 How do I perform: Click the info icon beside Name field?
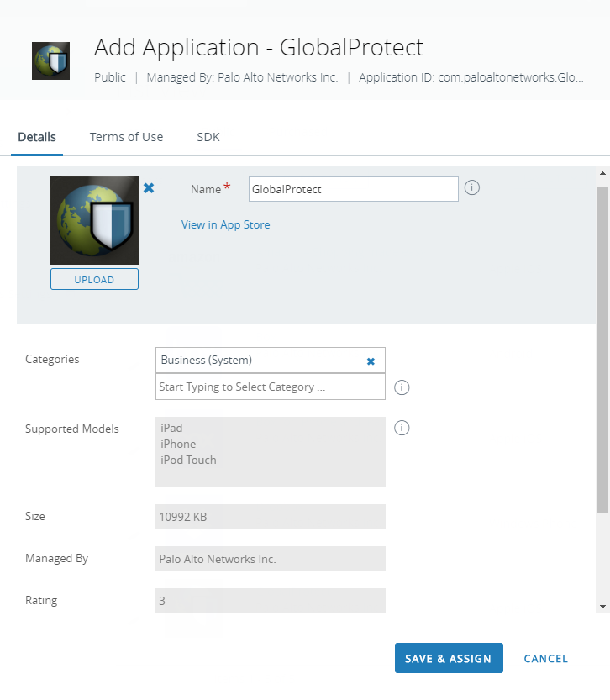pyautogui.click(x=472, y=188)
